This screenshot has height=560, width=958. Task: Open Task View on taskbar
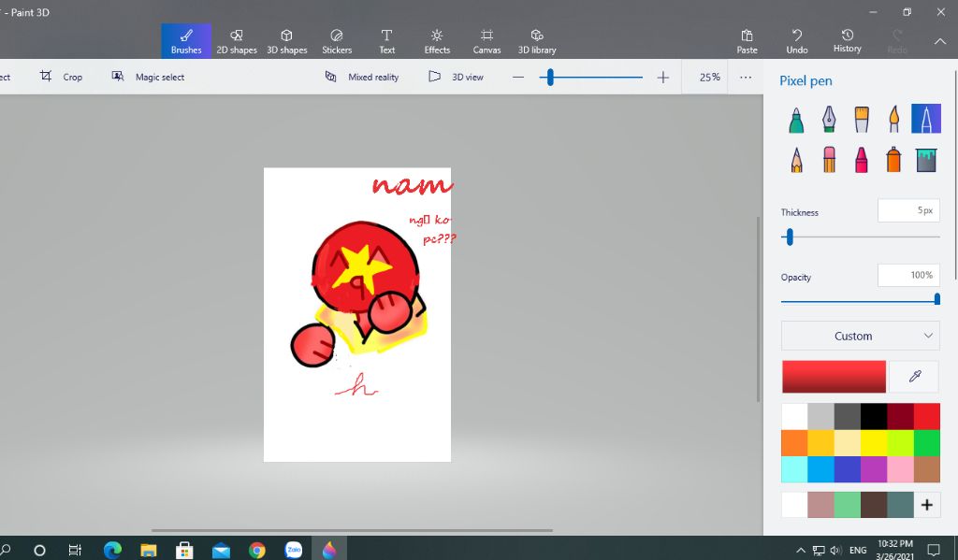point(75,550)
